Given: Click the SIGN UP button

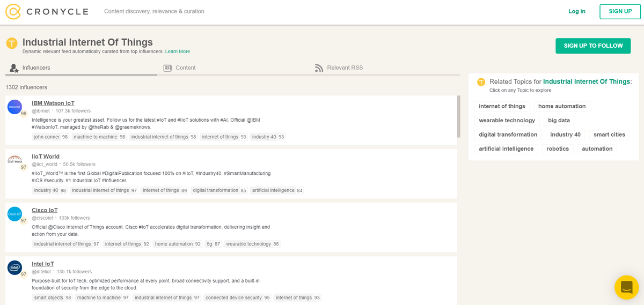Looking at the screenshot, I should click(620, 11).
